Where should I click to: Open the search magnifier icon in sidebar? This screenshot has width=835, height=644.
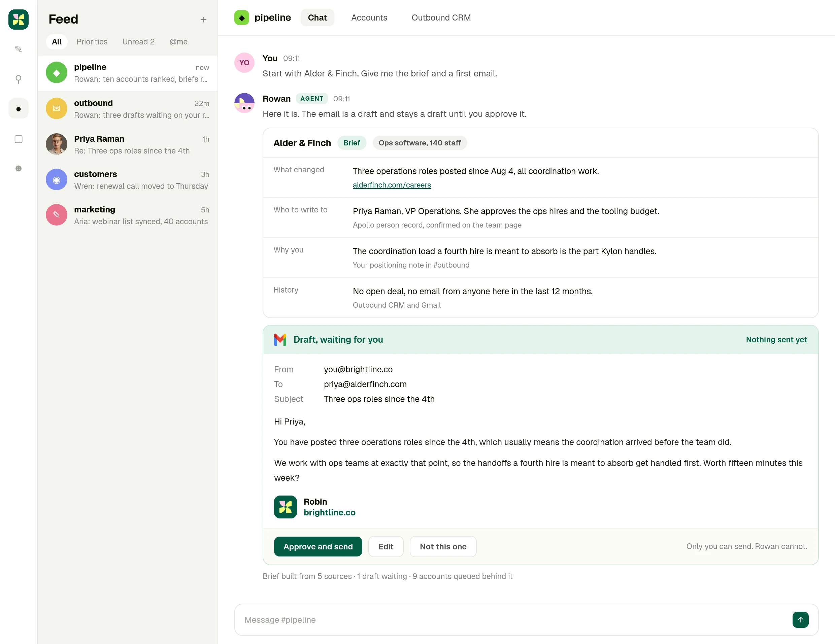coord(19,79)
